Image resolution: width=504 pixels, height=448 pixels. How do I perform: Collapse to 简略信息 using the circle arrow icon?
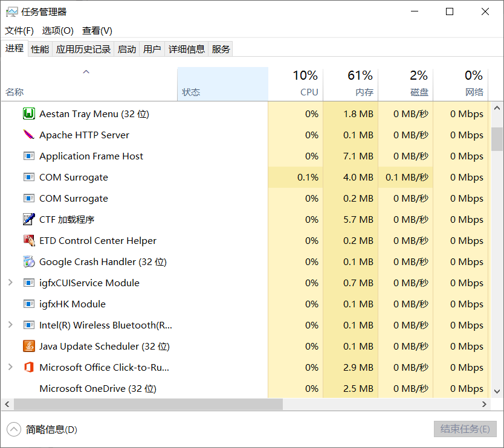pos(14,429)
